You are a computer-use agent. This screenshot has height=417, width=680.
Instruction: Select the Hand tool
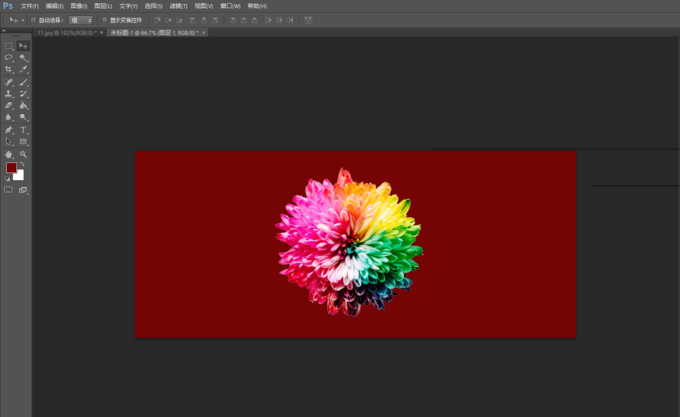(9, 154)
